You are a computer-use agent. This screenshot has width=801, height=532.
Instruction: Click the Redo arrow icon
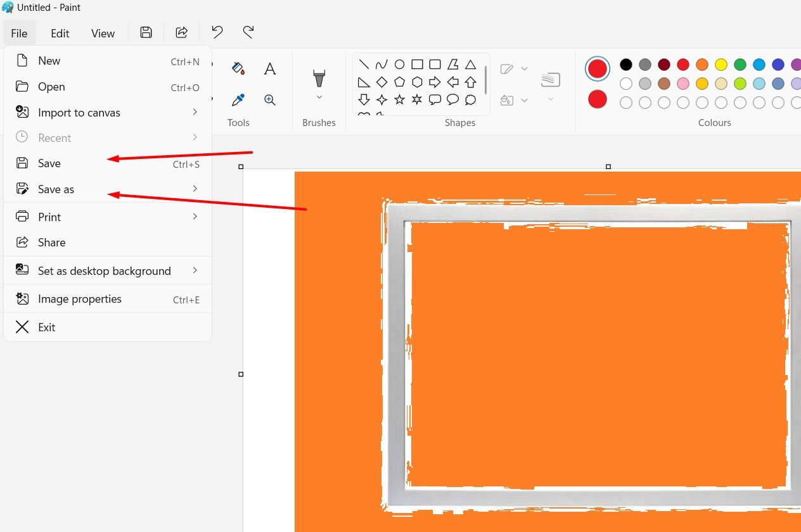click(248, 32)
